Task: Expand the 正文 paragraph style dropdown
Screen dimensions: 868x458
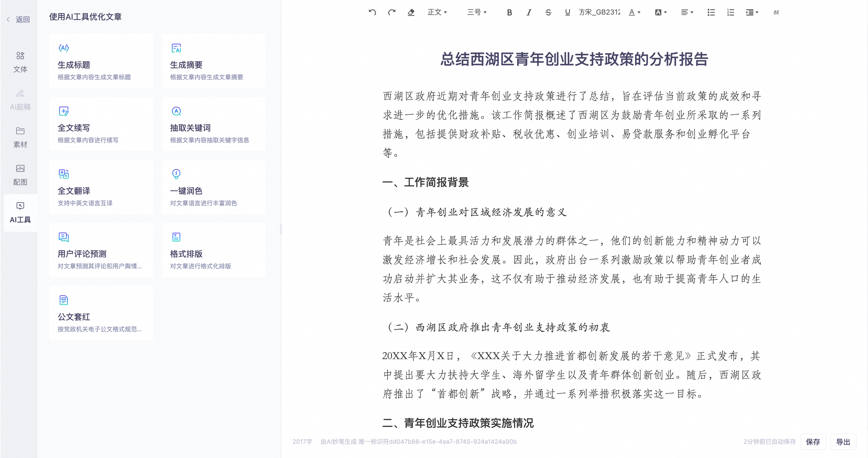Action: pyautogui.click(x=437, y=13)
